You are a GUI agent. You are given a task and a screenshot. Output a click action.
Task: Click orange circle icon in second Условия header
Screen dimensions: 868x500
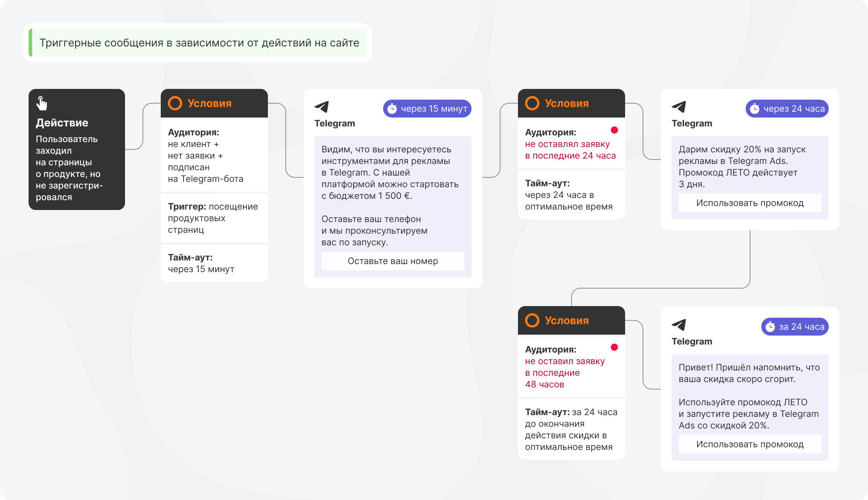coord(532,103)
